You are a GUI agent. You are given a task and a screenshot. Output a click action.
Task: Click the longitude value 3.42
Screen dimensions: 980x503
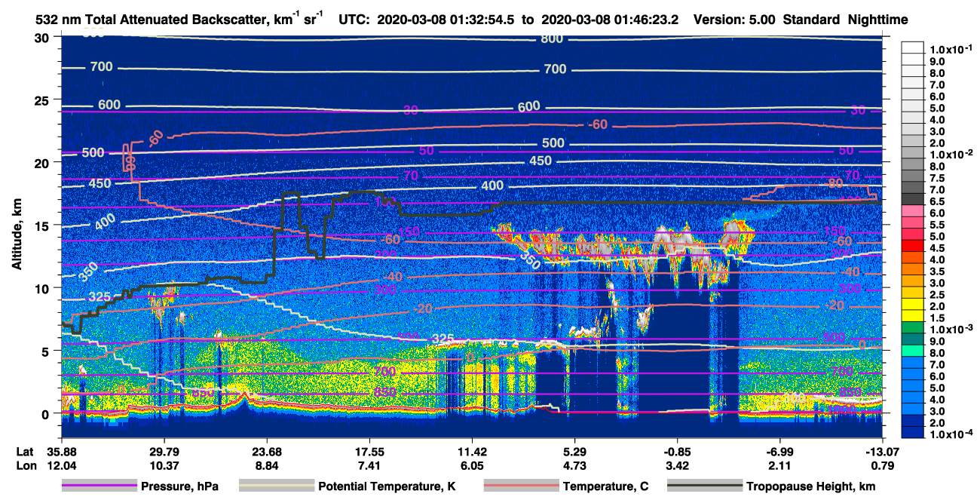pyautogui.click(x=677, y=465)
